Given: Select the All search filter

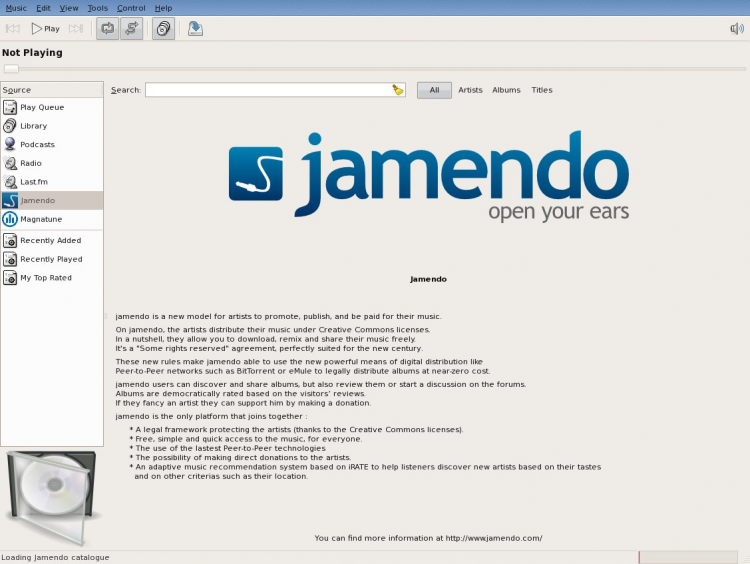Looking at the screenshot, I should (434, 90).
